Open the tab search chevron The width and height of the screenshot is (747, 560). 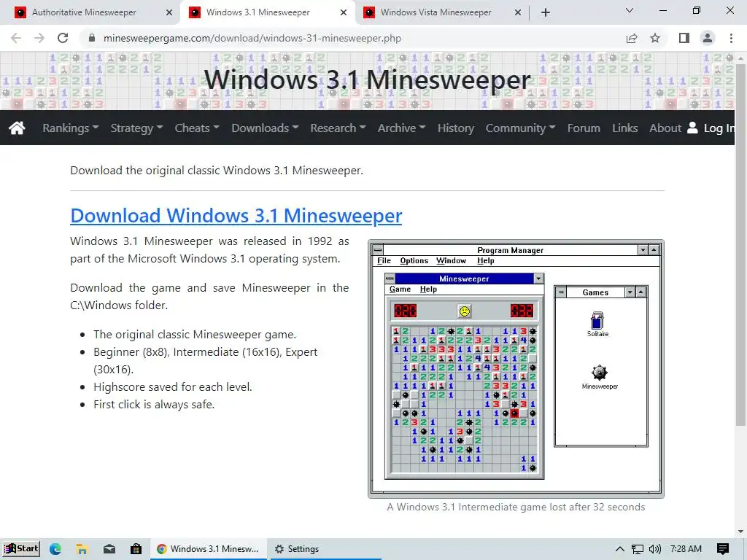(630, 10)
